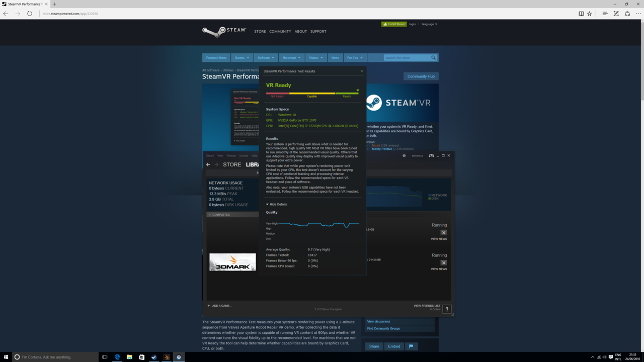644x362 pixels.
Task: Open the Friends menu in Steam client
Action: tap(231, 156)
